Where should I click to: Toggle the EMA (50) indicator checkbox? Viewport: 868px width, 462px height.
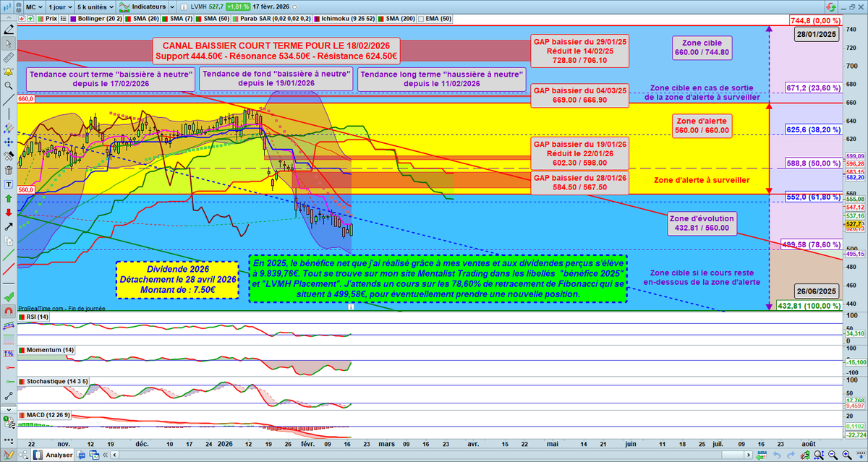pos(421,18)
